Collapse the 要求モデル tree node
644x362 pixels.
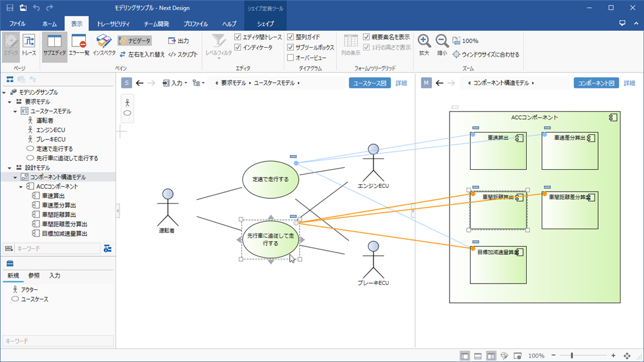(12, 102)
